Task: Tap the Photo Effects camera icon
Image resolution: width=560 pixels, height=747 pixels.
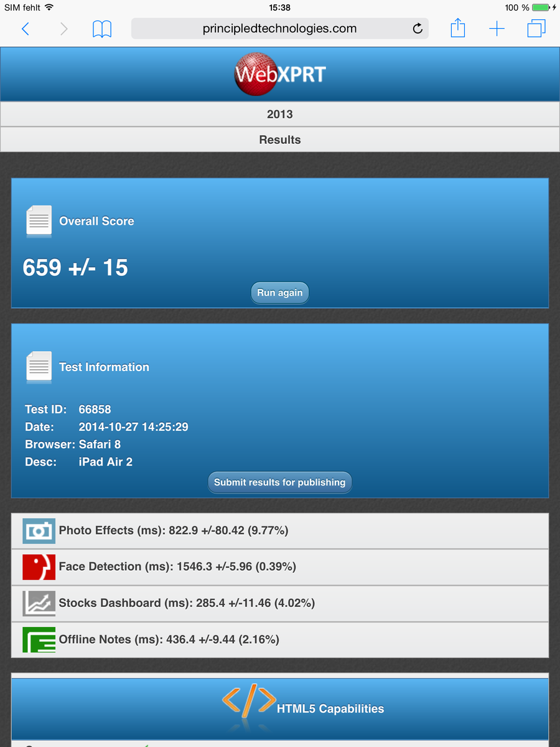Action: click(39, 531)
